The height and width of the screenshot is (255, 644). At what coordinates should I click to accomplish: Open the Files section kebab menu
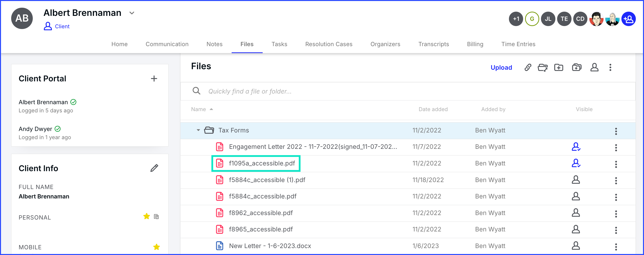tap(610, 67)
